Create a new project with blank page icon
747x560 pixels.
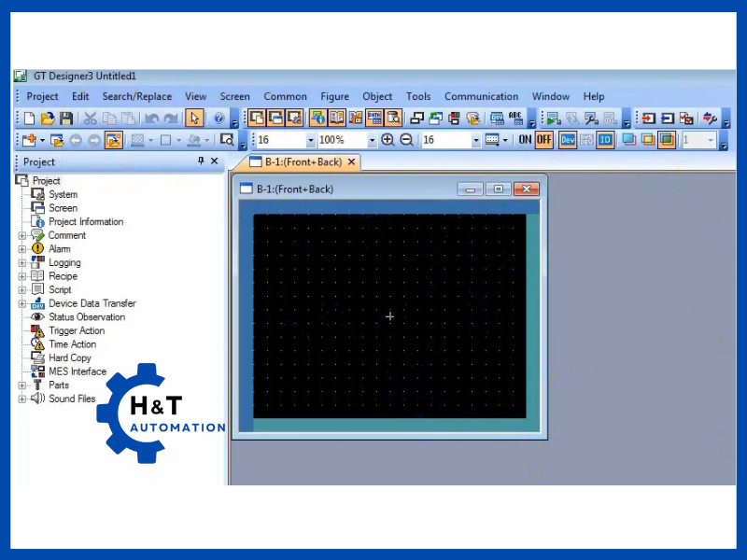pos(29,119)
